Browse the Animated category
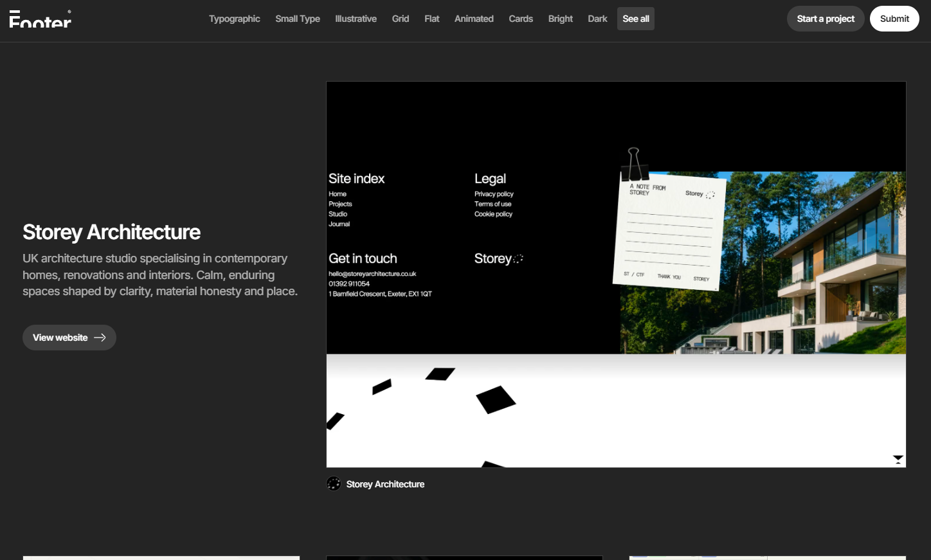The image size is (931, 560). point(474,19)
